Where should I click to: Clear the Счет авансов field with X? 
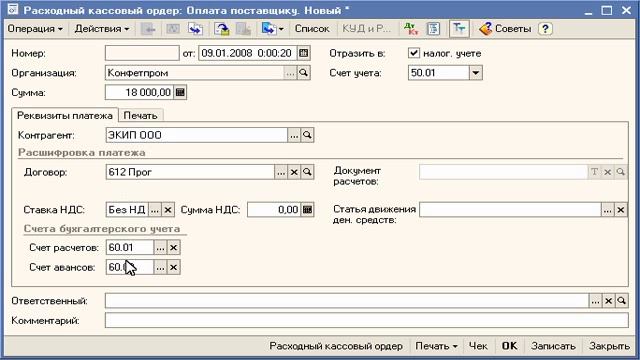tap(173, 267)
